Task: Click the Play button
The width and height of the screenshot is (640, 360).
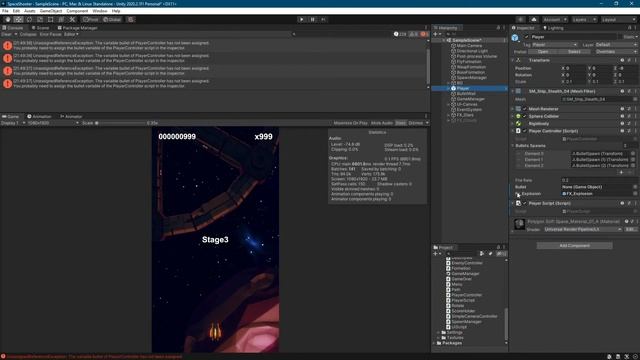Action: (302, 19)
